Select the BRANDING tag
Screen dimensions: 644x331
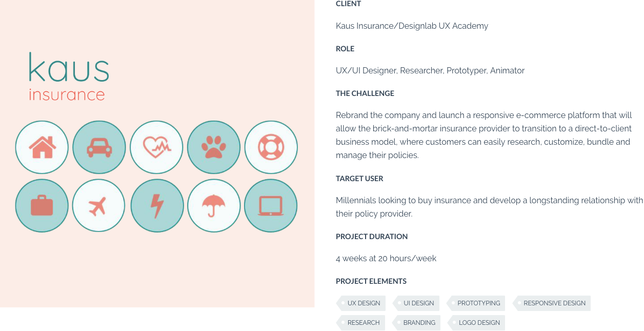[x=416, y=323]
